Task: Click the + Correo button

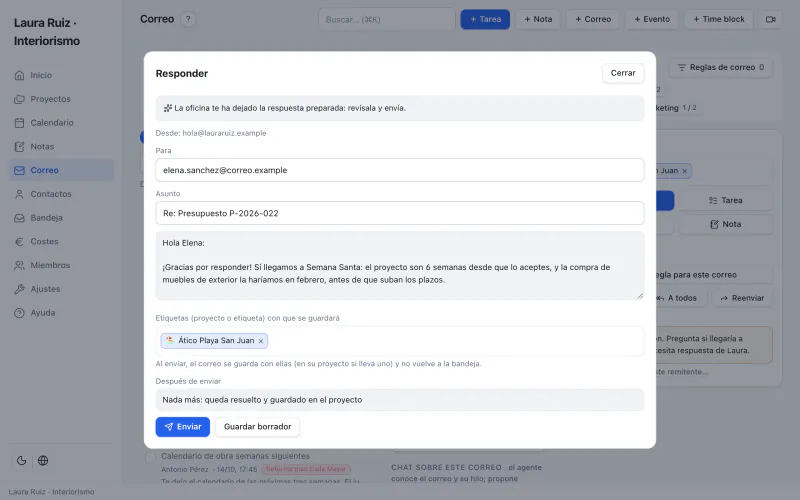Action: tap(593, 19)
